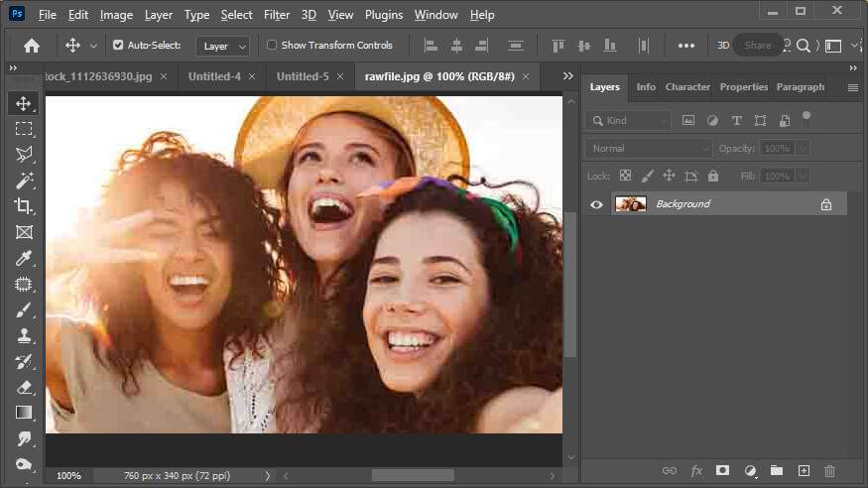The height and width of the screenshot is (488, 868).
Task: Switch to the Untitled-5 tab
Action: pyautogui.click(x=303, y=76)
